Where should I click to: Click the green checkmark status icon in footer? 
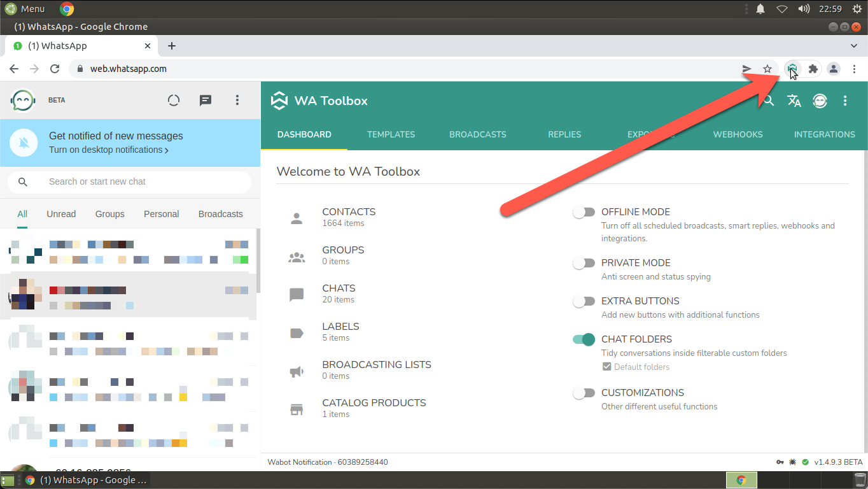806,462
